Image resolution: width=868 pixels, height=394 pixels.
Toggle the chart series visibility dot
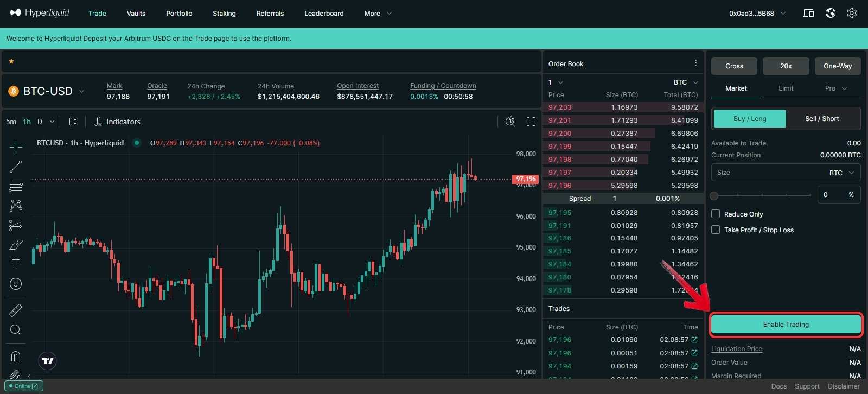(137, 143)
